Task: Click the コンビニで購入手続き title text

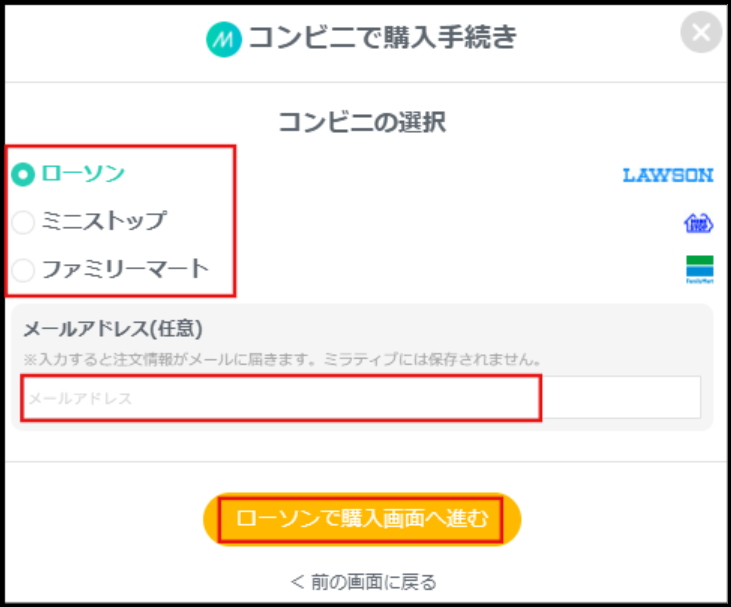Action: (382, 38)
